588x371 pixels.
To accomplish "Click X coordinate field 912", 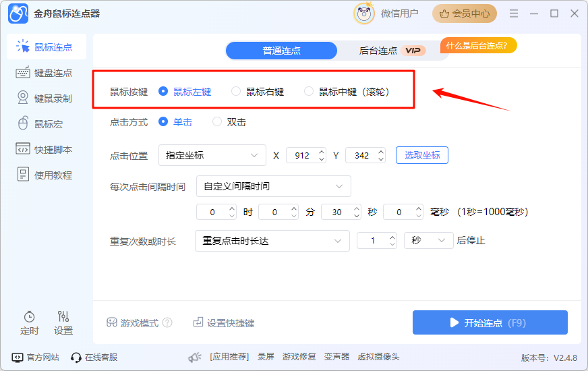I will [x=302, y=155].
